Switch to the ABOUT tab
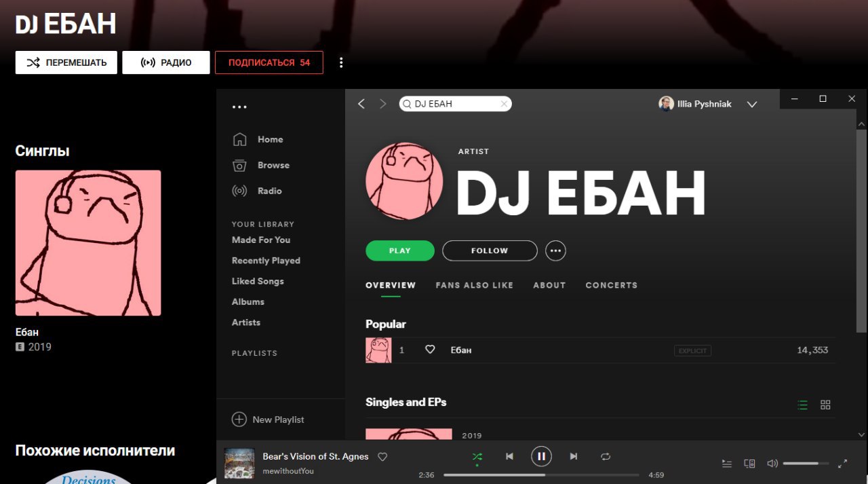Screen dimensions: 868x484 coord(549,285)
